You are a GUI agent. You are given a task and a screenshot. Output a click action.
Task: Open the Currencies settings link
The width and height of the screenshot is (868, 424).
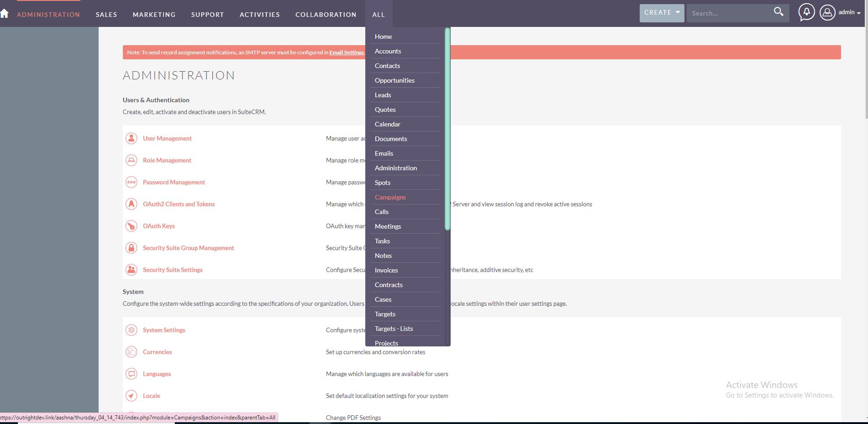point(157,352)
